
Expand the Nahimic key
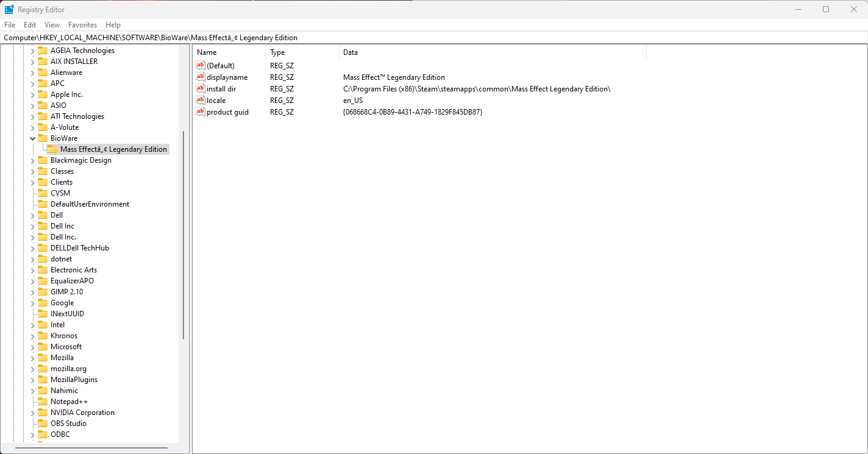point(33,391)
